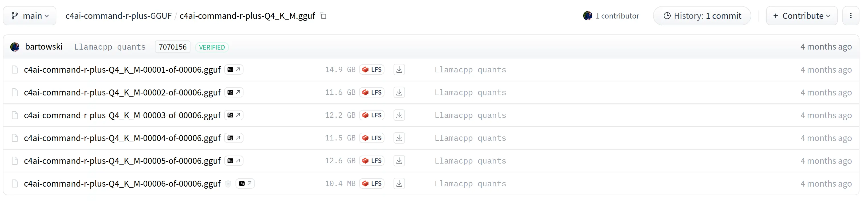868x204 pixels.
Task: Open bartowski's profile
Action: 44,46
